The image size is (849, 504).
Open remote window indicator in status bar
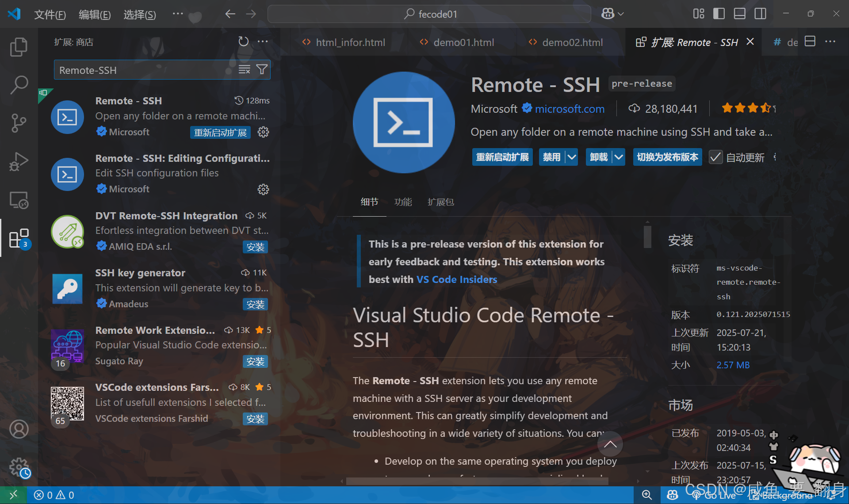[x=13, y=495]
